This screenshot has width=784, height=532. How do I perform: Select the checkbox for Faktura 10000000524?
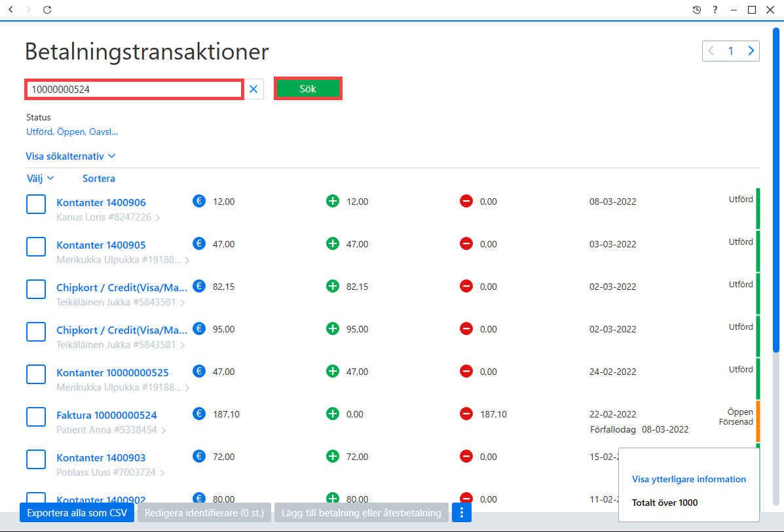(36, 417)
